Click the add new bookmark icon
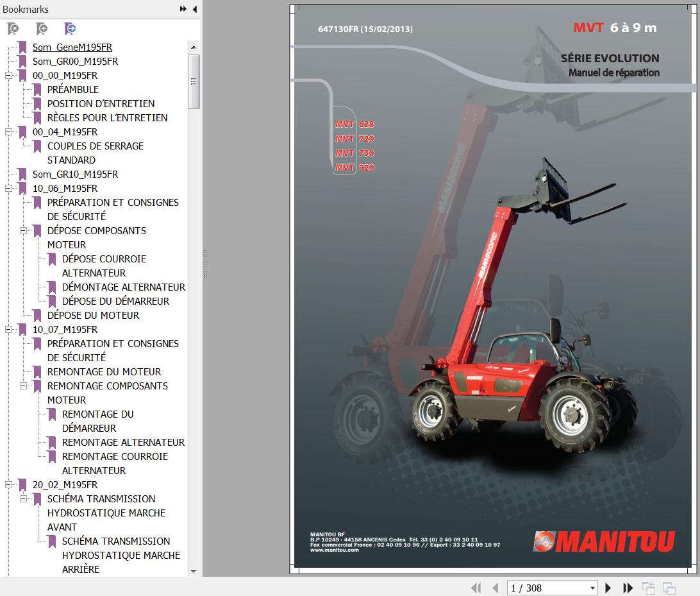700x596 pixels. coord(42,29)
